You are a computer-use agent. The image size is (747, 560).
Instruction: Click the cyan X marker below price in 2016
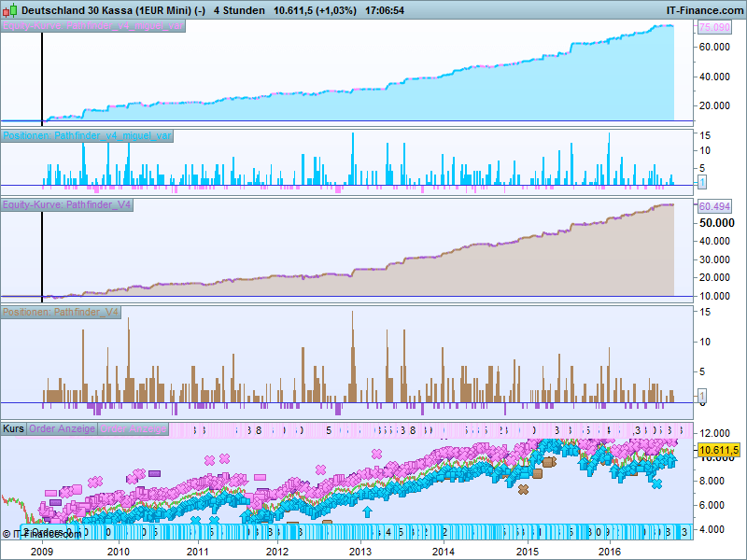[657, 483]
